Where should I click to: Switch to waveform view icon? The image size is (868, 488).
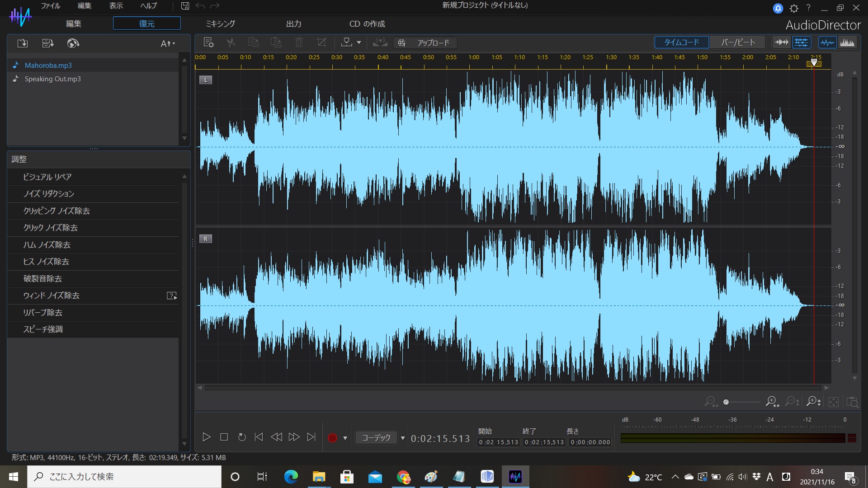tap(827, 42)
